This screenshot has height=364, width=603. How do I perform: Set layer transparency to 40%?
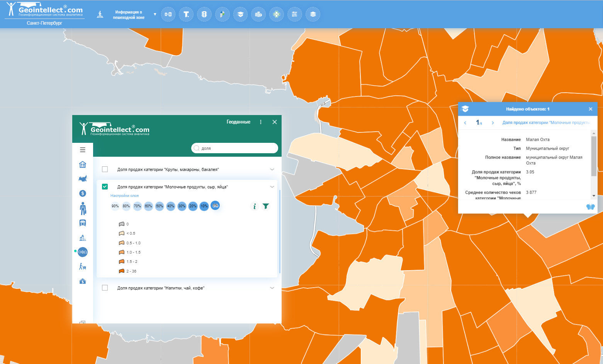point(171,206)
